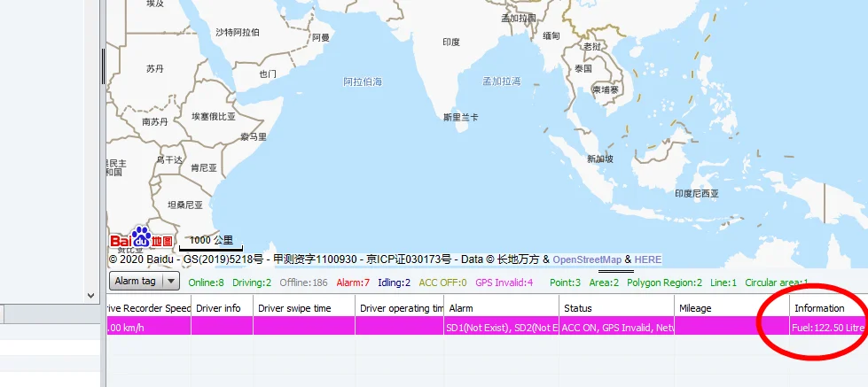Image resolution: width=868 pixels, height=387 pixels.
Task: Click the 泰国 label on the map
Action: pos(583,68)
